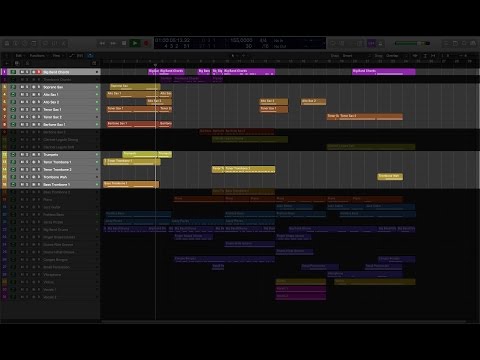This screenshot has width=480, height=360.
Task: Click the Rewind transport button
Action: 102,43
